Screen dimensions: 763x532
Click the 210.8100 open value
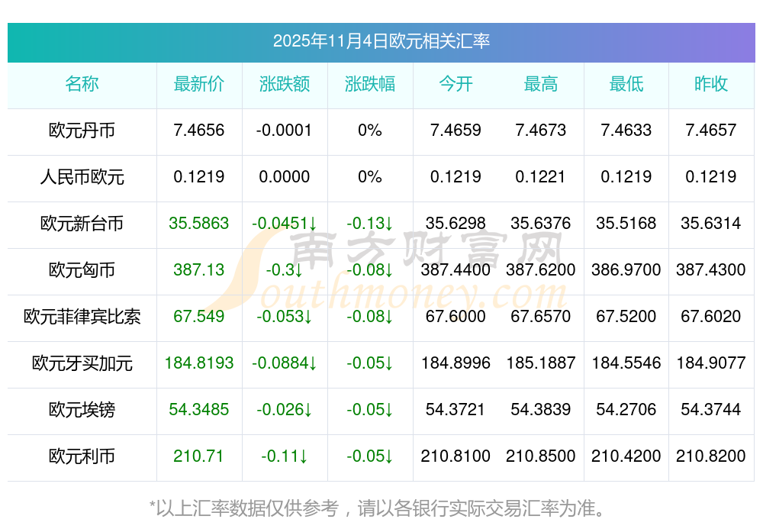pyautogui.click(x=456, y=456)
